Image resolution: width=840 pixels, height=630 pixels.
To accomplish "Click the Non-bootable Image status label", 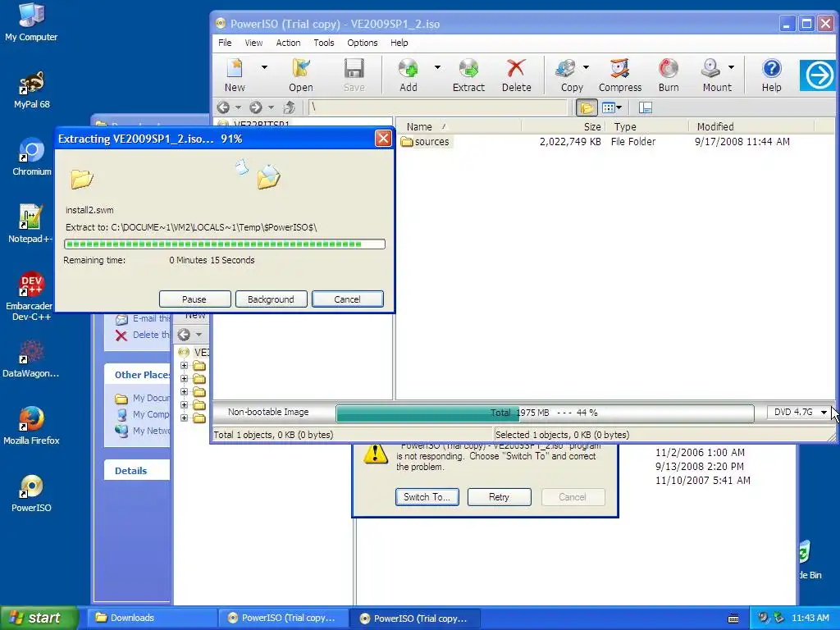I will 268,412.
